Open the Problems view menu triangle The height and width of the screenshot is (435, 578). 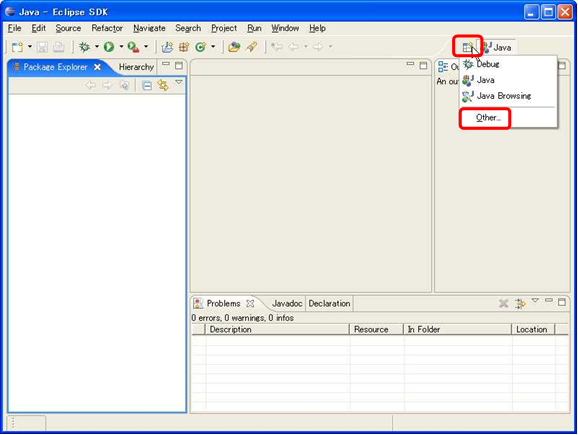click(535, 300)
